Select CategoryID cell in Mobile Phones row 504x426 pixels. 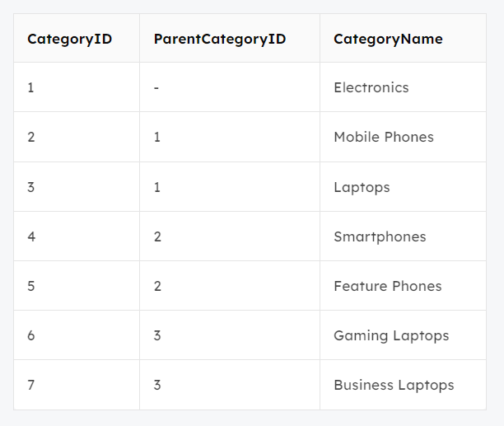pos(31,137)
